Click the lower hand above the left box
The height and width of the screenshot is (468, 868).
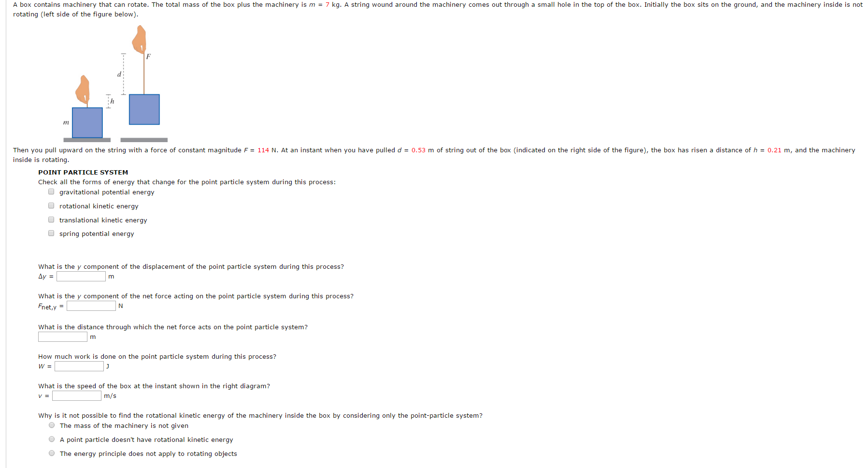click(x=83, y=90)
